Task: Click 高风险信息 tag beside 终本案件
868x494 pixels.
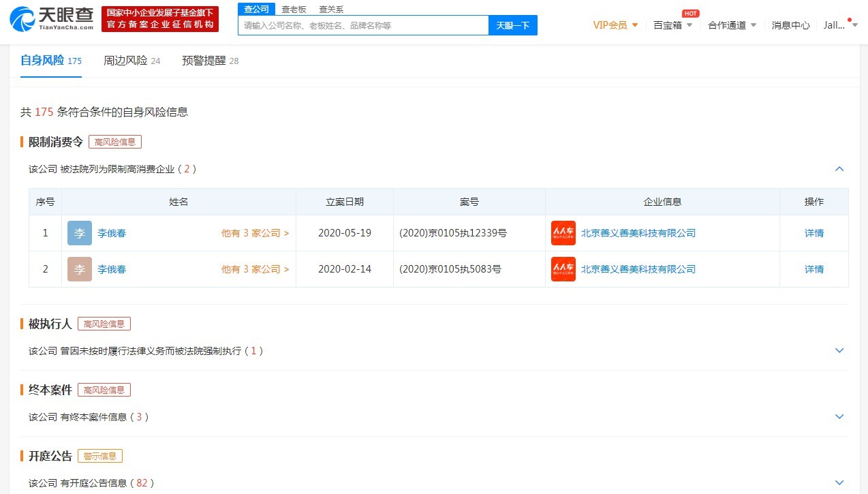Action: pos(104,390)
